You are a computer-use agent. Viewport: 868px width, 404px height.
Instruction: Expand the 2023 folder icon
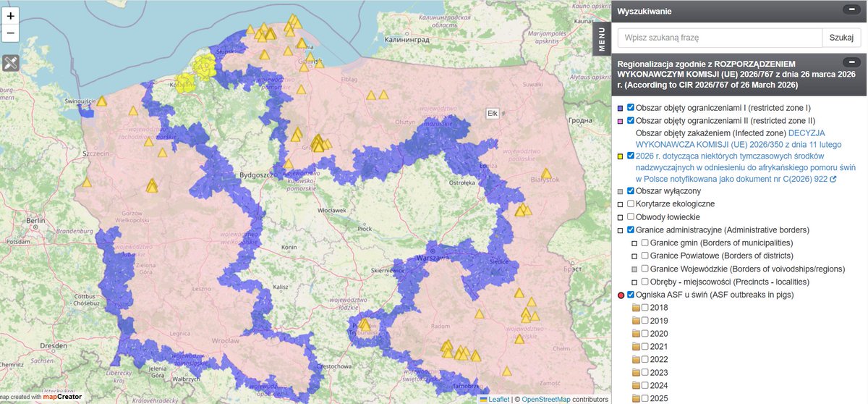[636, 372]
